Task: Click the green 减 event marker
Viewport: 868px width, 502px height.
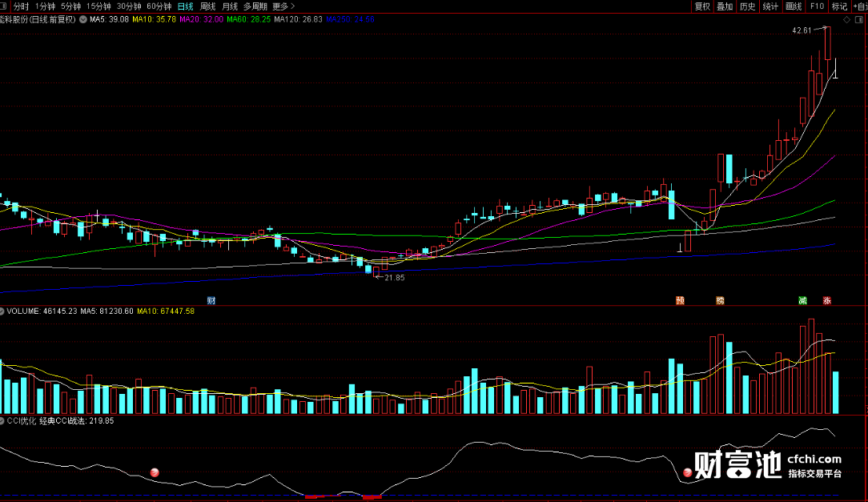Action: [x=802, y=300]
